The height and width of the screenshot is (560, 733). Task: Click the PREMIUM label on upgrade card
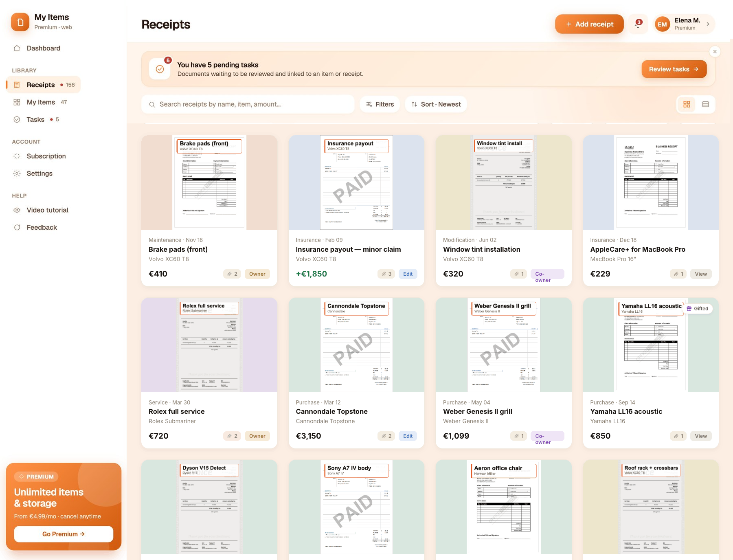36,477
